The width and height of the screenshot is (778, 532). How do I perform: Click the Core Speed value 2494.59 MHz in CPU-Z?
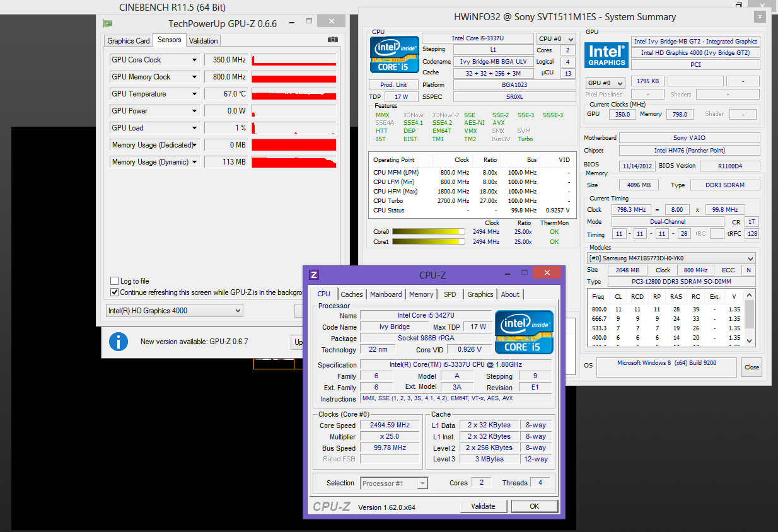(x=390, y=425)
